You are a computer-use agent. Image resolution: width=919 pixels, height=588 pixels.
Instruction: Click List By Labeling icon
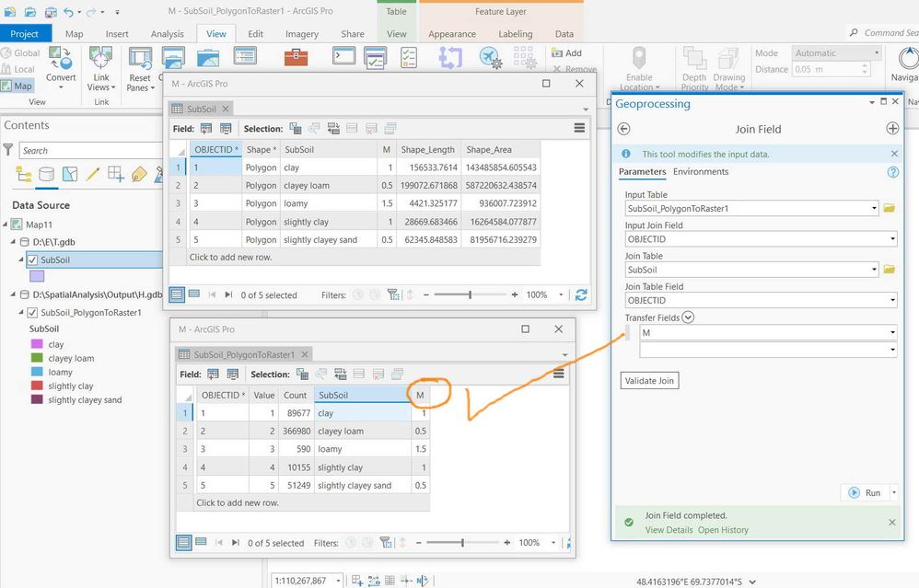[139, 174]
